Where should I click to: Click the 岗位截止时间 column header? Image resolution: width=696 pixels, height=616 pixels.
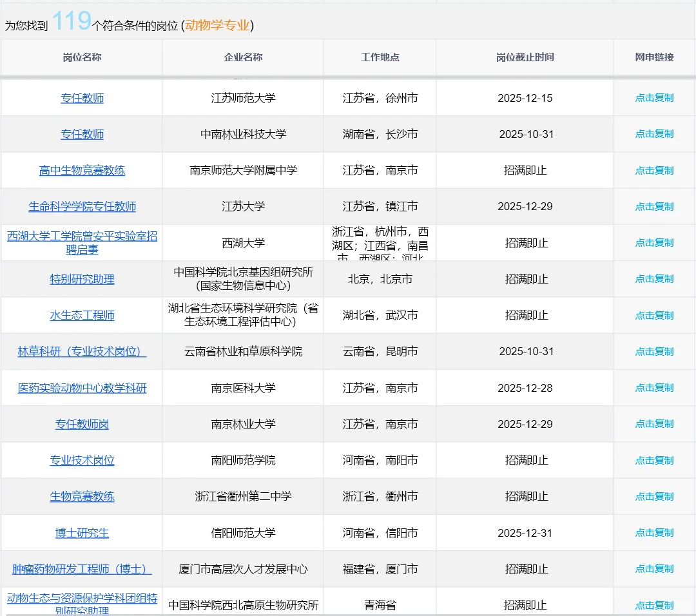point(525,57)
